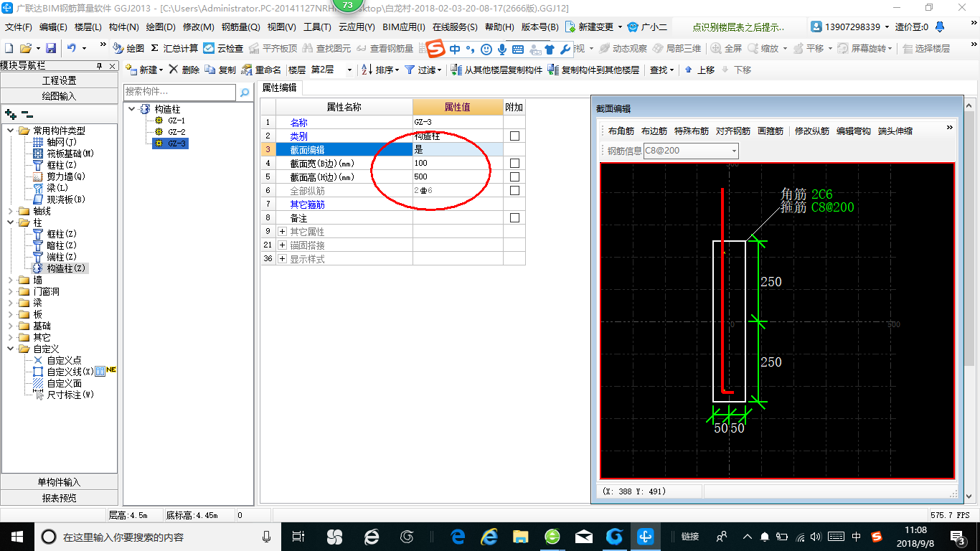The image size is (980, 551).
Task: Expand the 显示样式 property group
Action: click(x=282, y=259)
